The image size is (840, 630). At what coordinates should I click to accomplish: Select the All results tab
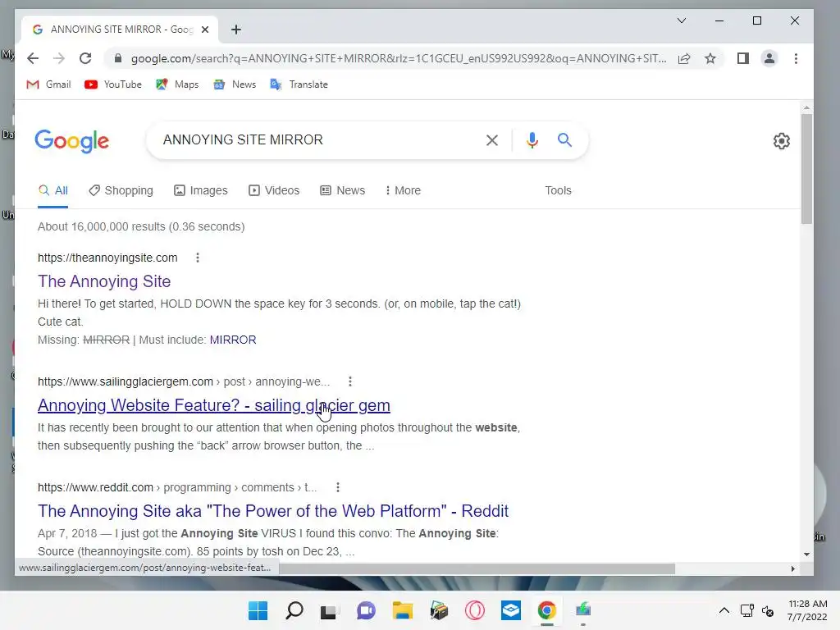(53, 190)
